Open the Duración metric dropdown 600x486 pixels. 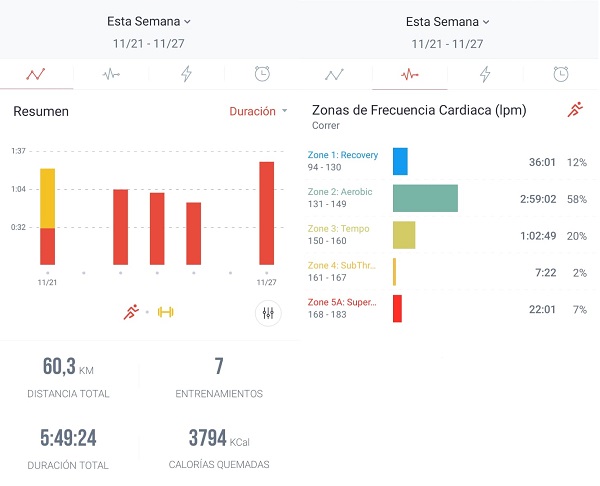coord(258,111)
